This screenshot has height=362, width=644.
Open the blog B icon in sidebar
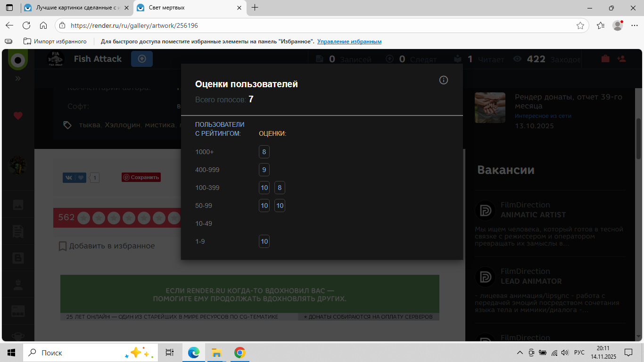coord(18,257)
